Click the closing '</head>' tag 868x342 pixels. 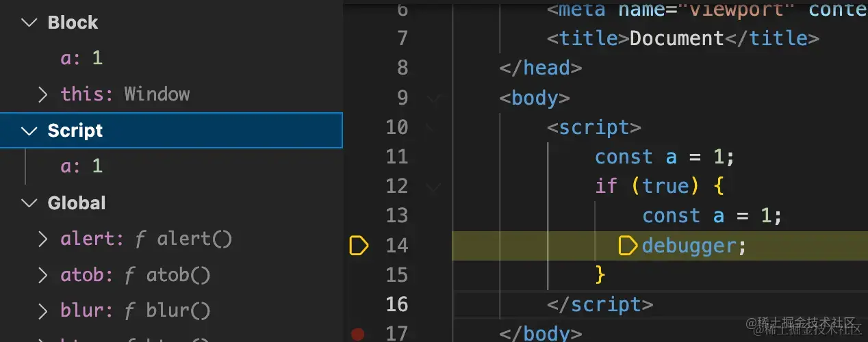pos(541,68)
